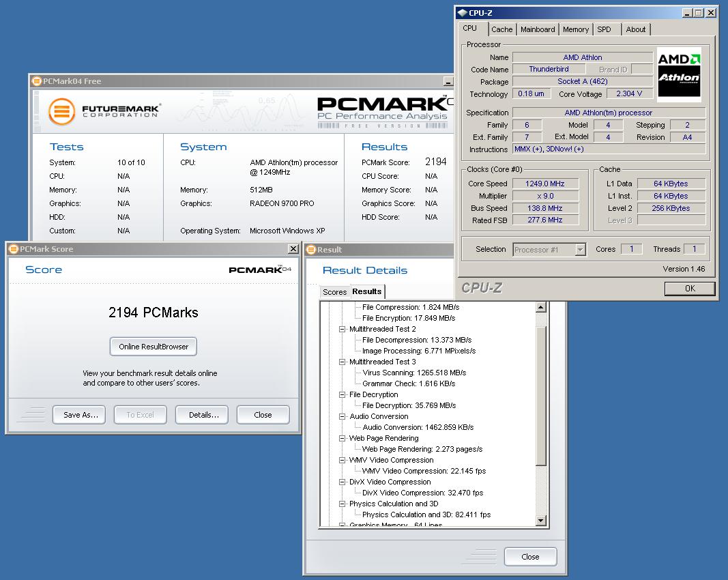Click Version 1.46 text in CPU-Z
The height and width of the screenshot is (580, 728).
click(684, 269)
